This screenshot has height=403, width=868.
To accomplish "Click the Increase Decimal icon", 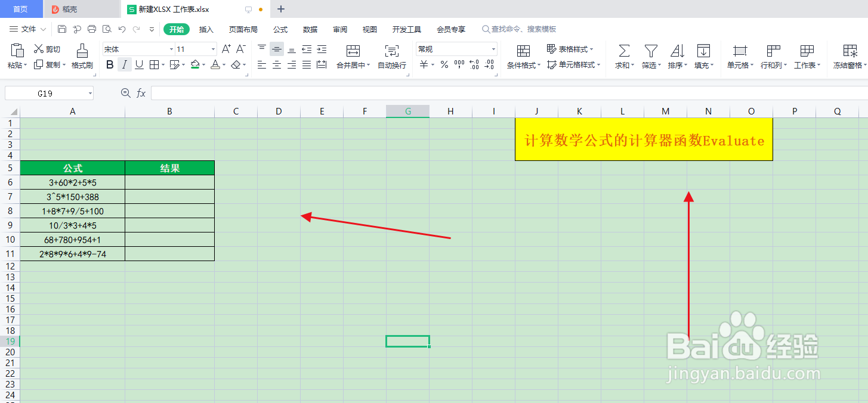I will 474,65.
